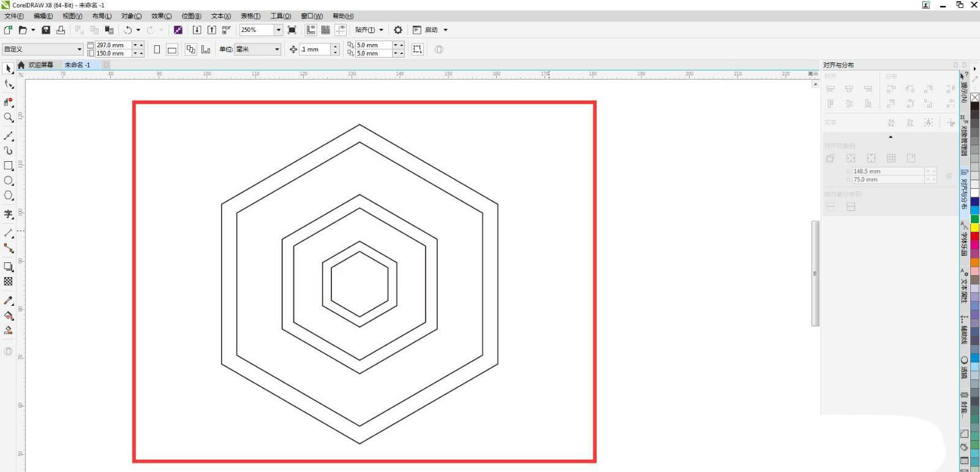The width and height of the screenshot is (980, 472).
Task: Select the Pick tool in the toolbox
Action: pyautogui.click(x=8, y=69)
